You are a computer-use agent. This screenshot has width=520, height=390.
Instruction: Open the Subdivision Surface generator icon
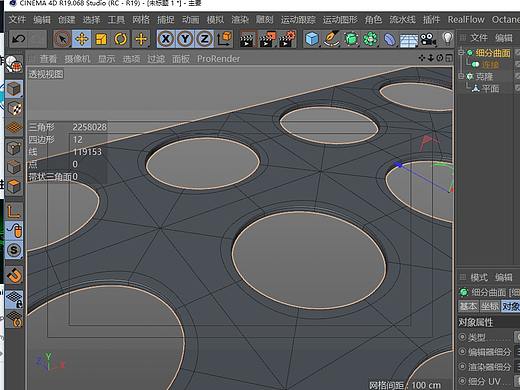350,39
